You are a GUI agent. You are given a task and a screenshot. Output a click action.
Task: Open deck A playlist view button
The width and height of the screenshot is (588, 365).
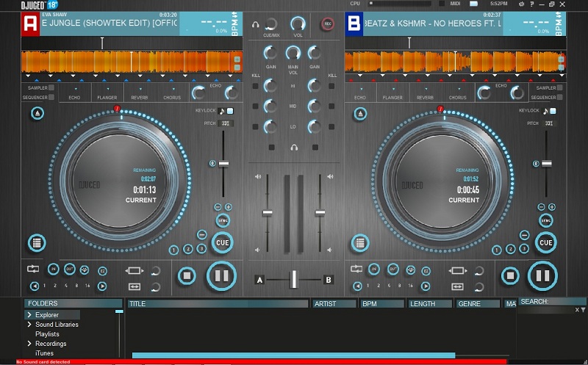[37, 242]
